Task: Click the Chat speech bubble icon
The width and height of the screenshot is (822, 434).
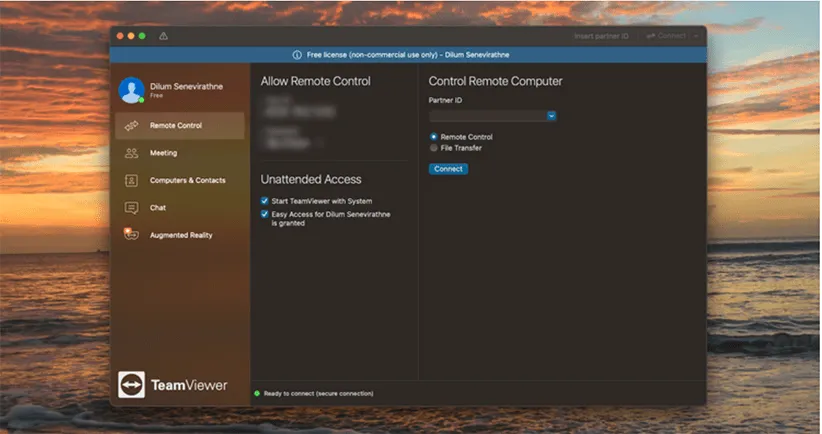Action: tap(131, 208)
